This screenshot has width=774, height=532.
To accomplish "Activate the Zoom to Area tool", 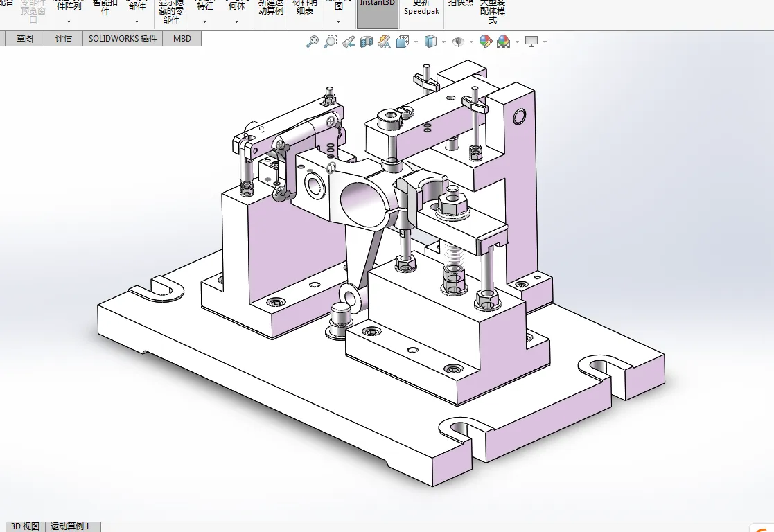I will click(x=330, y=42).
